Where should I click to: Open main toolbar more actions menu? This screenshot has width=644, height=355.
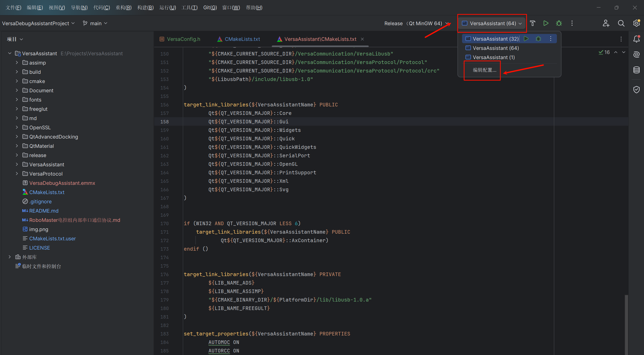click(572, 23)
